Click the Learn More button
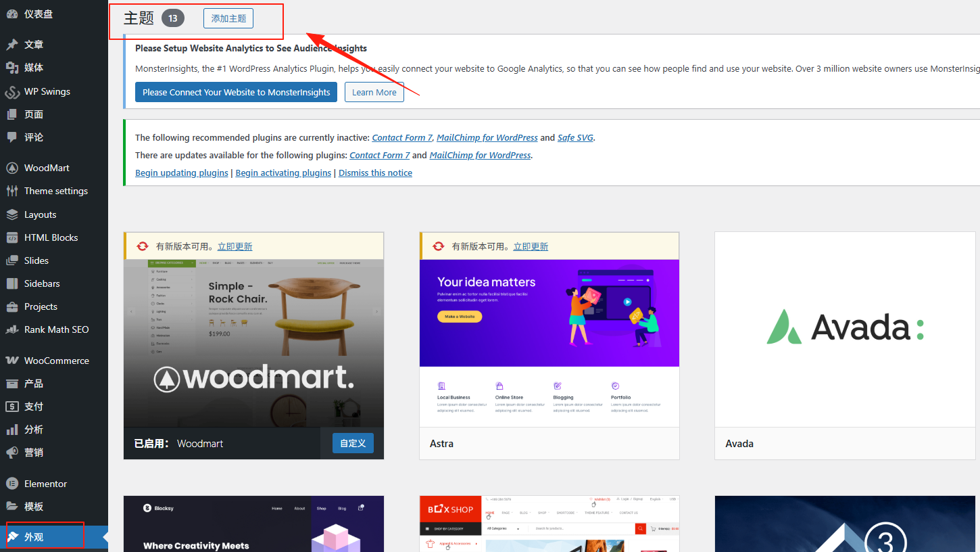The width and height of the screenshot is (980, 552). [374, 92]
